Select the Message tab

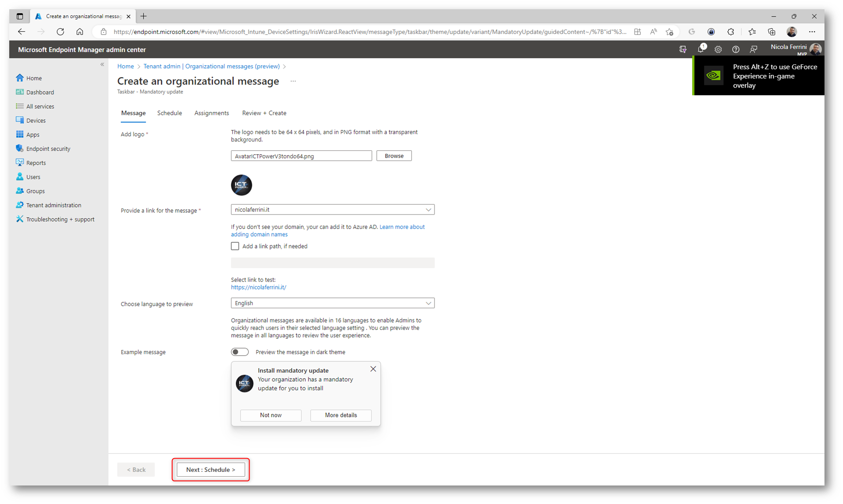click(x=133, y=113)
